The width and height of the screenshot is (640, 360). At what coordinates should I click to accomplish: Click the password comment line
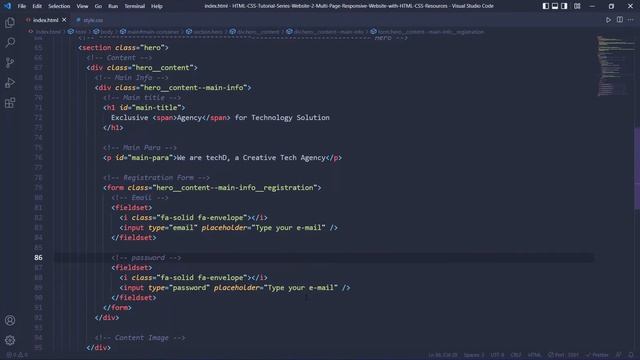tap(146, 258)
